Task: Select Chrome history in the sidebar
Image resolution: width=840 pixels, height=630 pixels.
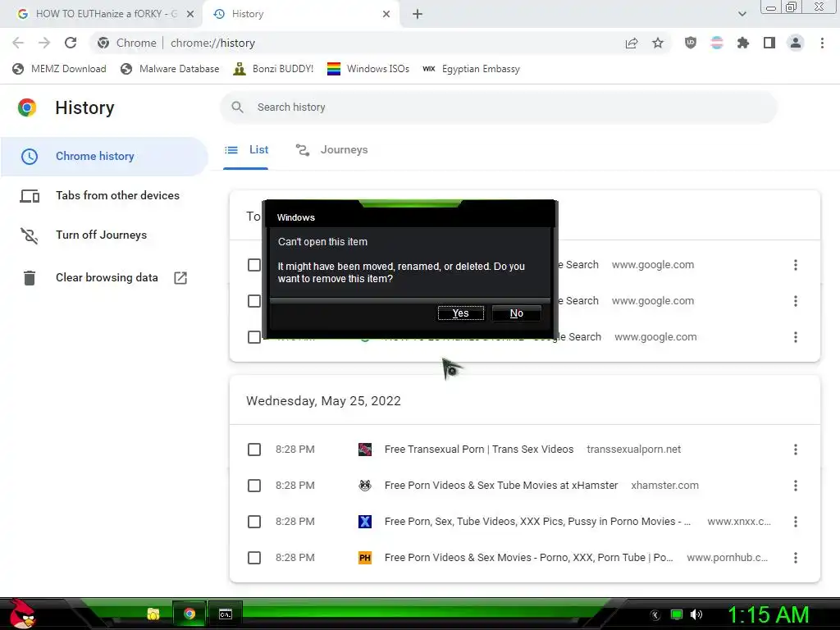Action: click(x=104, y=157)
